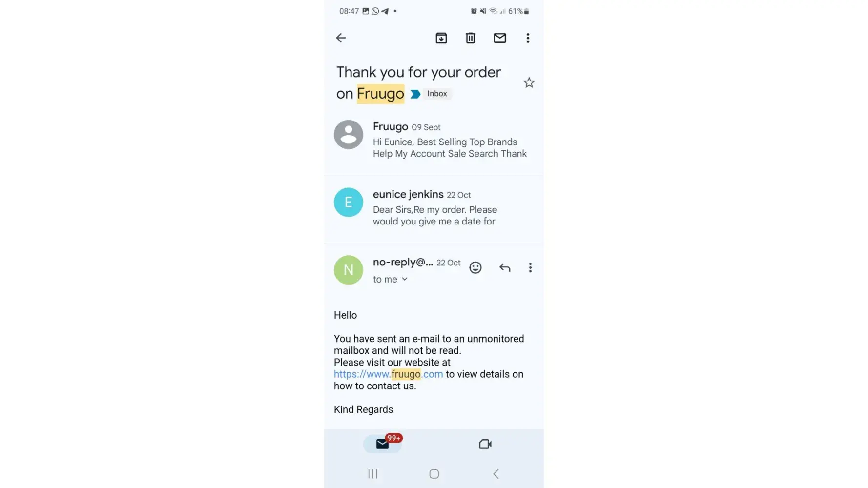This screenshot has width=868, height=488.
Task: Switch to the Meet video tab
Action: tap(485, 444)
